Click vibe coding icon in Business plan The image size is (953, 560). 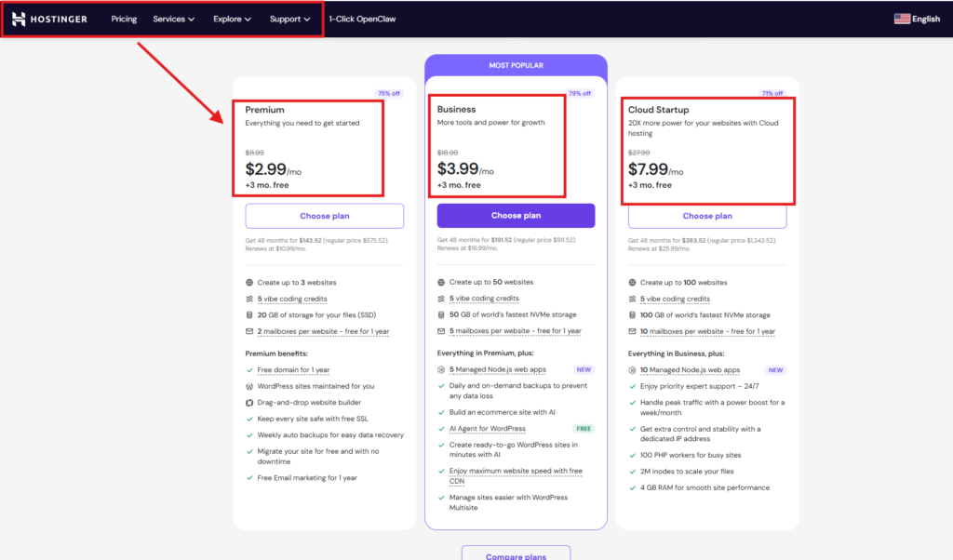441,299
